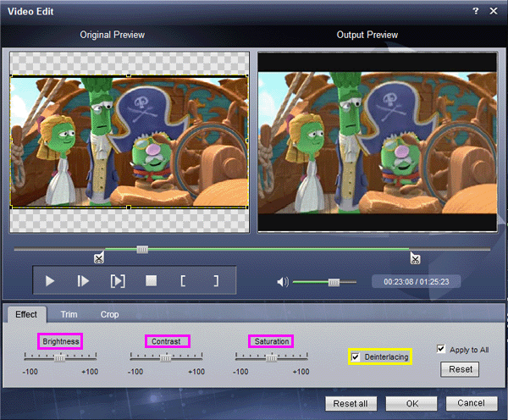Open help with question mark icon
The width and height of the screenshot is (508, 420).
point(475,11)
